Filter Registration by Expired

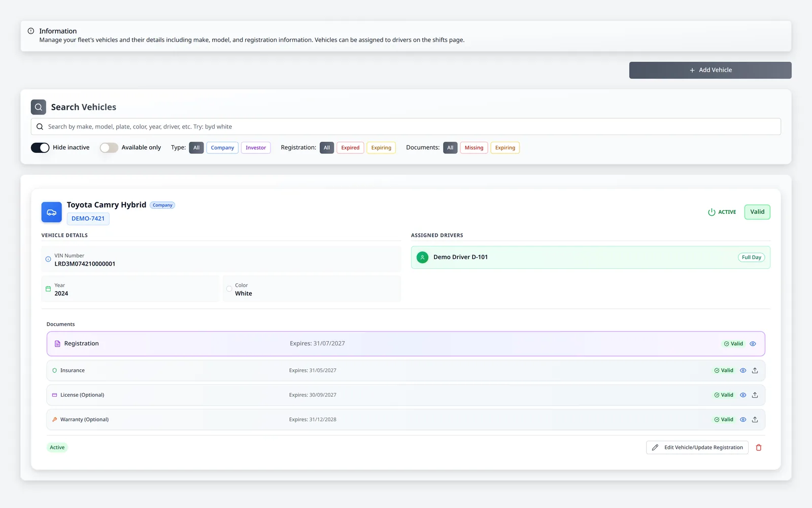coord(350,148)
